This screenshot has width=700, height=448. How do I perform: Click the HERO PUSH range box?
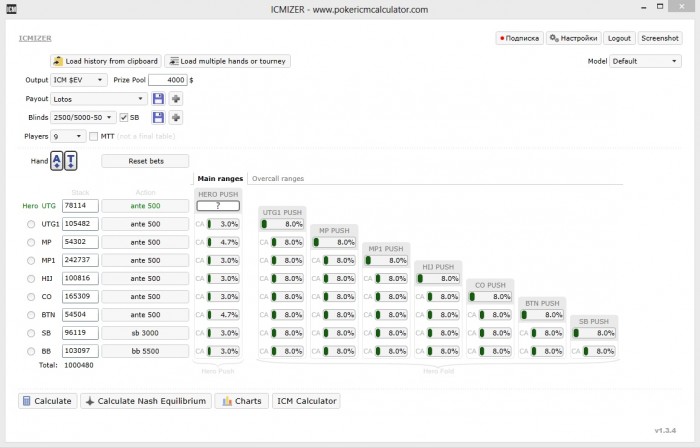click(x=218, y=206)
